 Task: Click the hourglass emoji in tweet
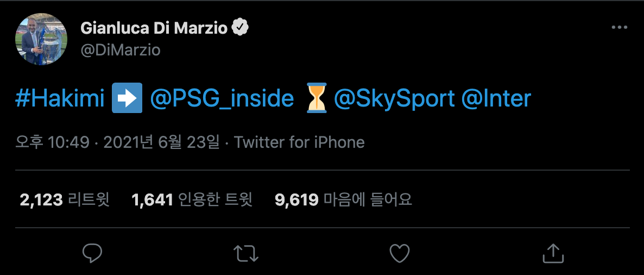pos(317,99)
